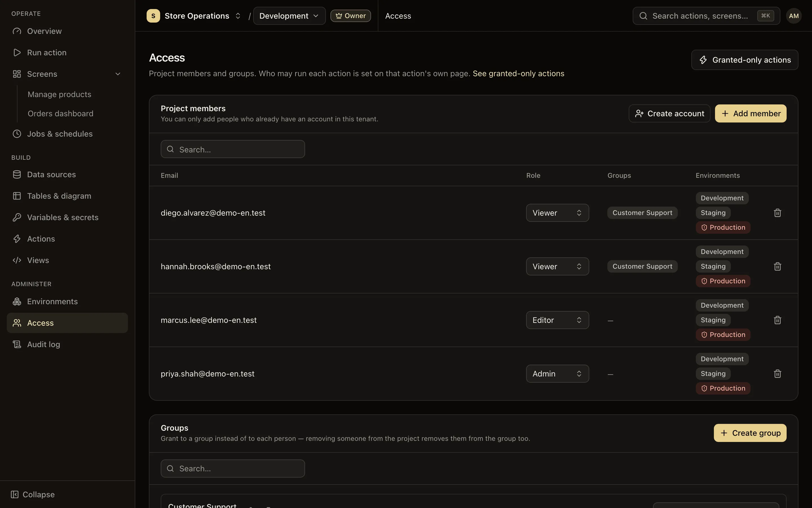The width and height of the screenshot is (812, 508).
Task: Go to Actions in Build section
Action: 67,239
